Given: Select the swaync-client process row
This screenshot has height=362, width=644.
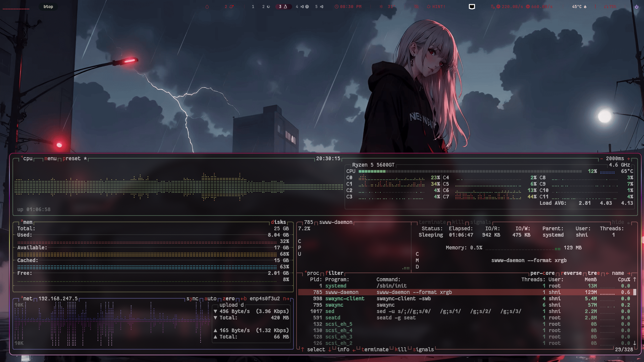Looking at the screenshot, I should point(344,299).
